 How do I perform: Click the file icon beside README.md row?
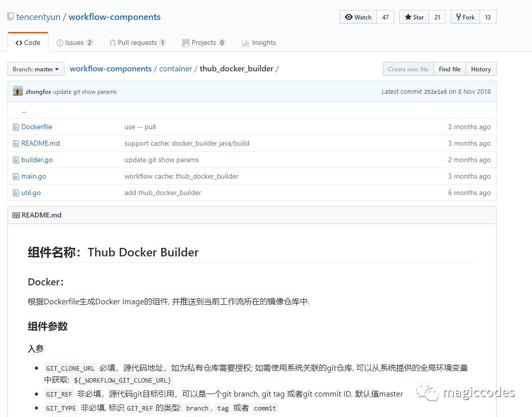(x=15, y=144)
